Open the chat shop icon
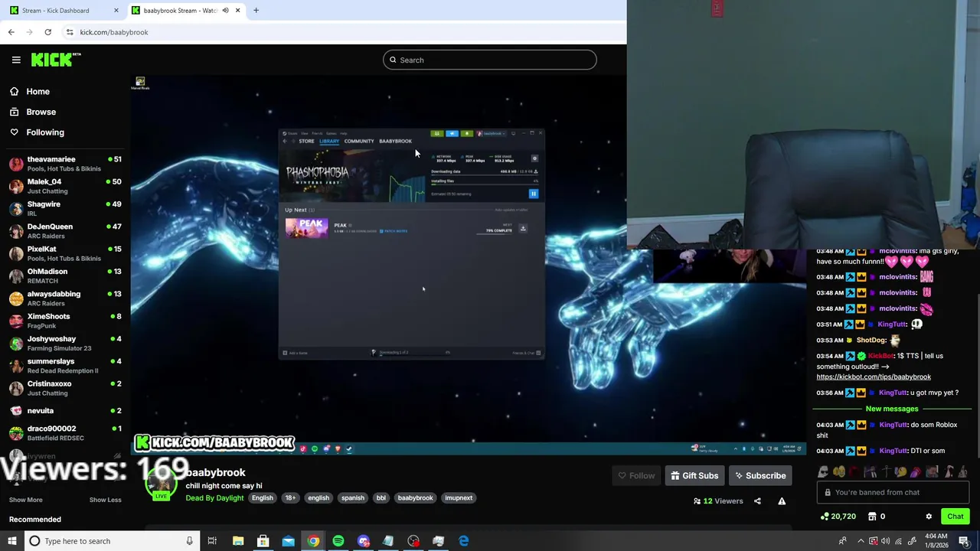Screen dimensions: 980x551 coord(872,517)
